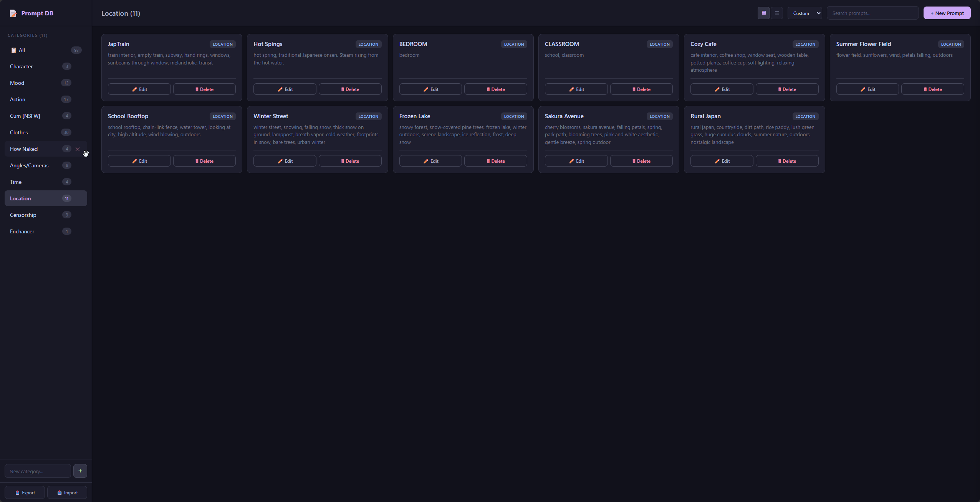Screen dimensions: 980x502
Task: Delete the Frozen Lake prompt
Action: (x=495, y=161)
